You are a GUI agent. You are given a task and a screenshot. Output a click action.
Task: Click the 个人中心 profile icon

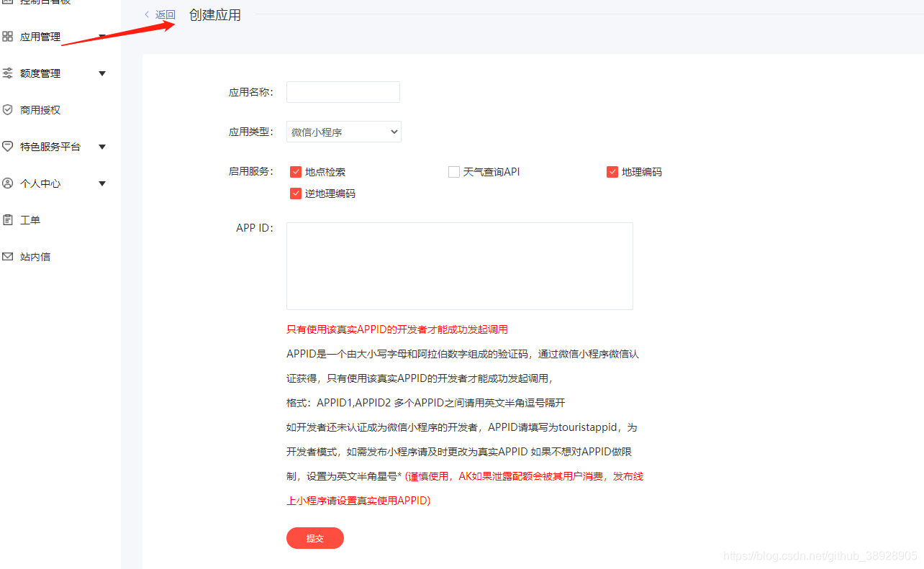coord(9,183)
